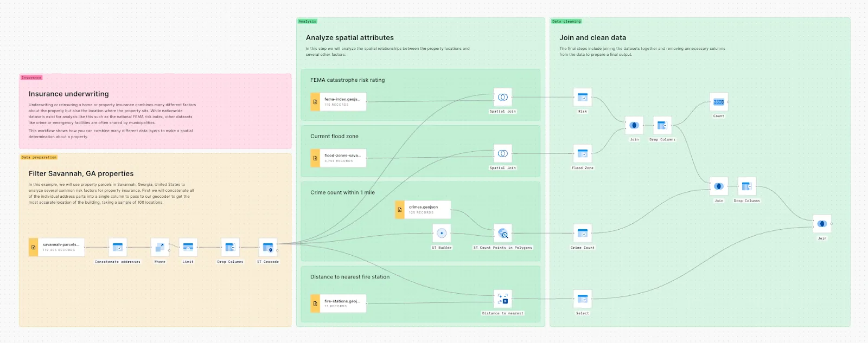Click the Flood Zone node
This screenshot has width=868, height=343.
(x=583, y=154)
